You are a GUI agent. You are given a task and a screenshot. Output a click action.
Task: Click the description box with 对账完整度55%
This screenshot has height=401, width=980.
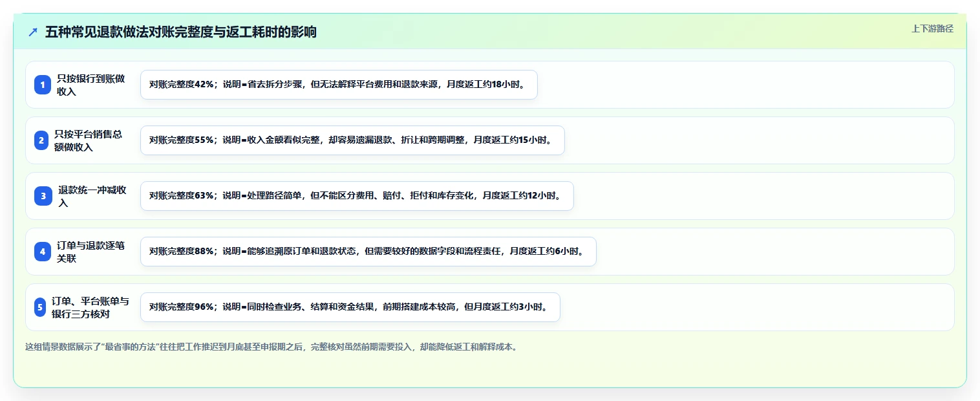352,140
